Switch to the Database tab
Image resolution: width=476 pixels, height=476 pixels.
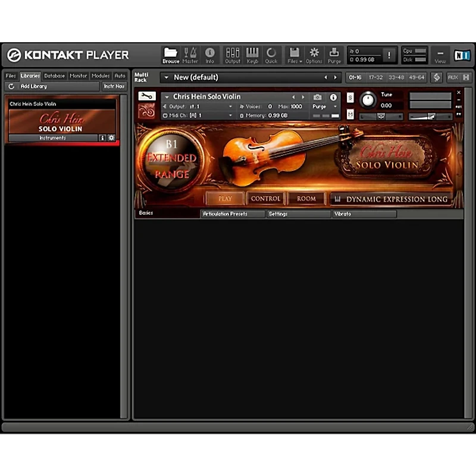(x=55, y=76)
